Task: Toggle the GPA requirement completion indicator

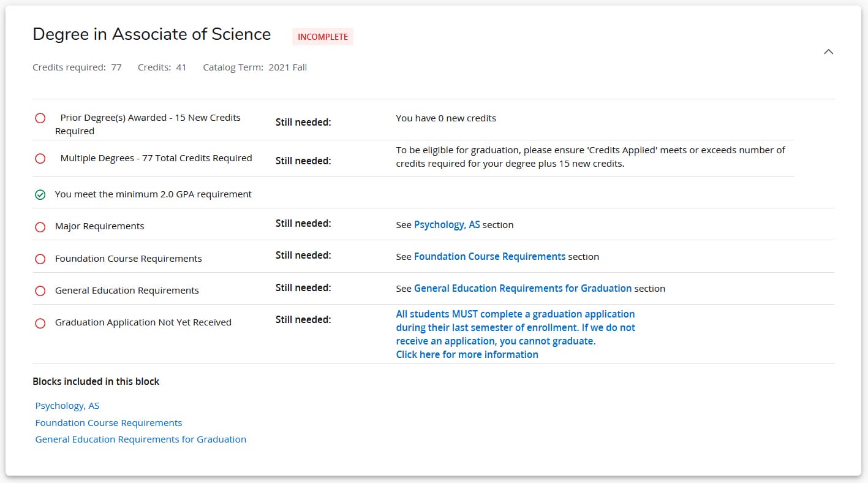Action: tap(40, 194)
